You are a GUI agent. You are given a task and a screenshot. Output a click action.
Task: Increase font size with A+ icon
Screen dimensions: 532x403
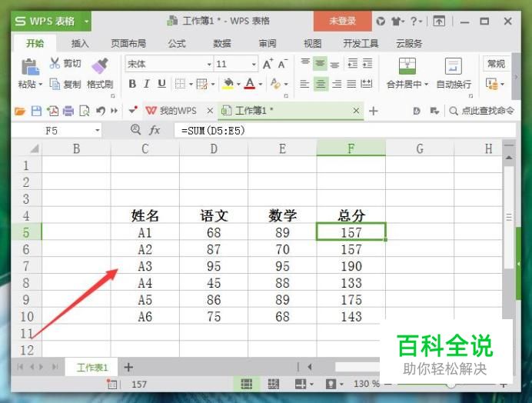tap(268, 64)
